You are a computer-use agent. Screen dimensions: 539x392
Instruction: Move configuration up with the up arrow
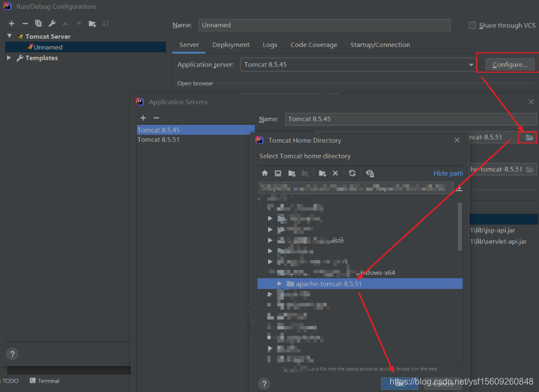[65, 23]
